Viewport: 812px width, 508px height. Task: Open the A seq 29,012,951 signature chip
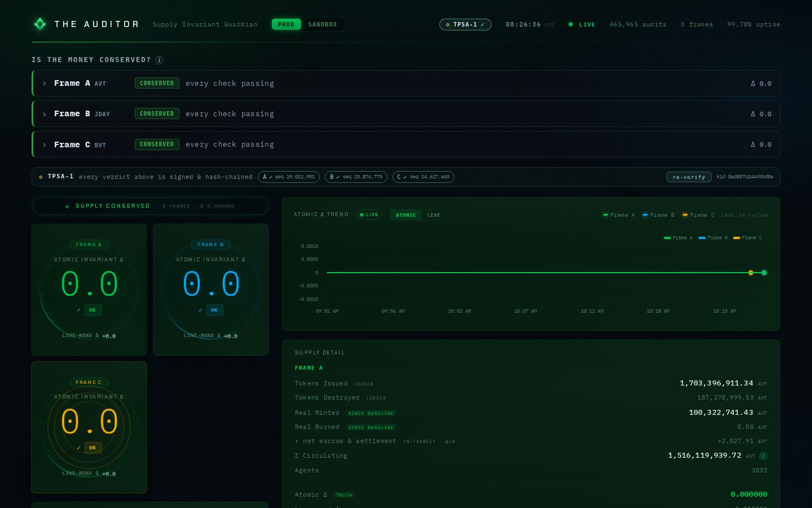tap(289, 177)
